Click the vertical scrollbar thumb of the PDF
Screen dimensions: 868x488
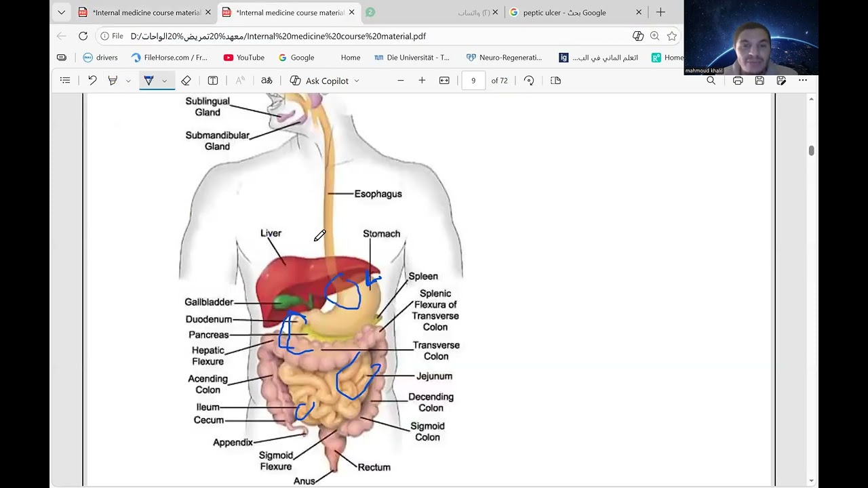click(x=811, y=150)
